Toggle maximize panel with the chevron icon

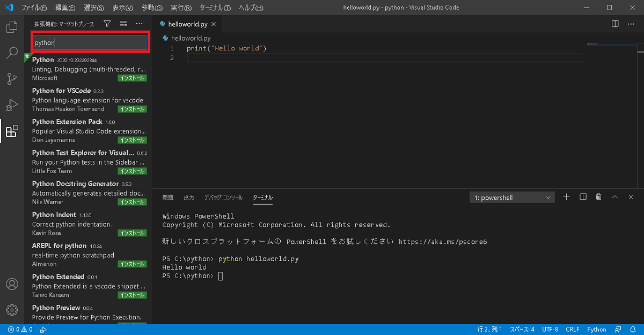614,197
